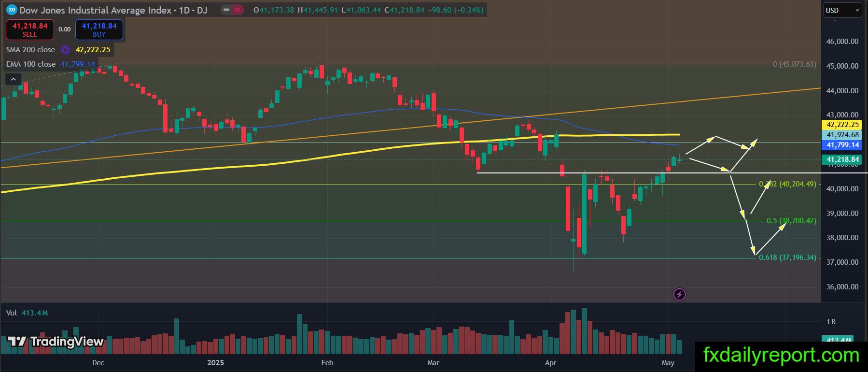The image size is (868, 372).
Task: Click the yellow SMA value 42,222.25 in legend
Action: pyautogui.click(x=93, y=49)
